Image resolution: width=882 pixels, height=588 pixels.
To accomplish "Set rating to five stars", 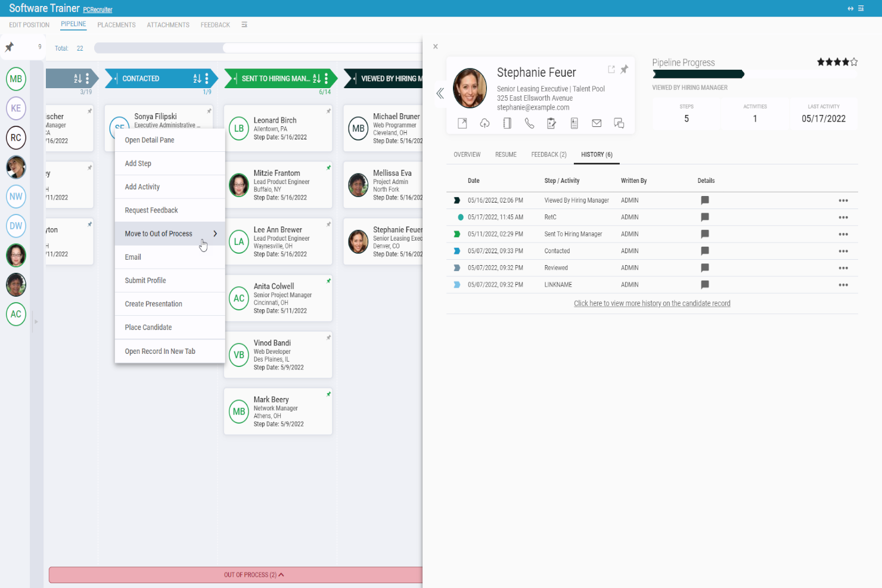I will click(x=854, y=62).
